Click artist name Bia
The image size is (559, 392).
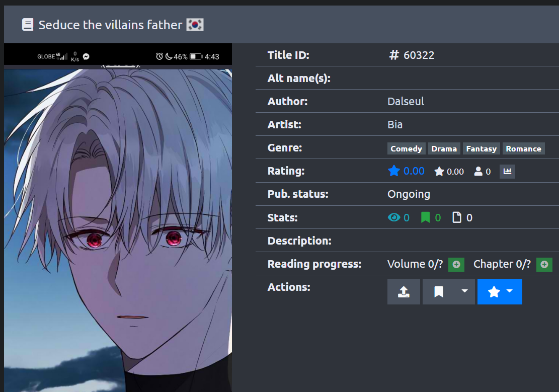(x=395, y=124)
